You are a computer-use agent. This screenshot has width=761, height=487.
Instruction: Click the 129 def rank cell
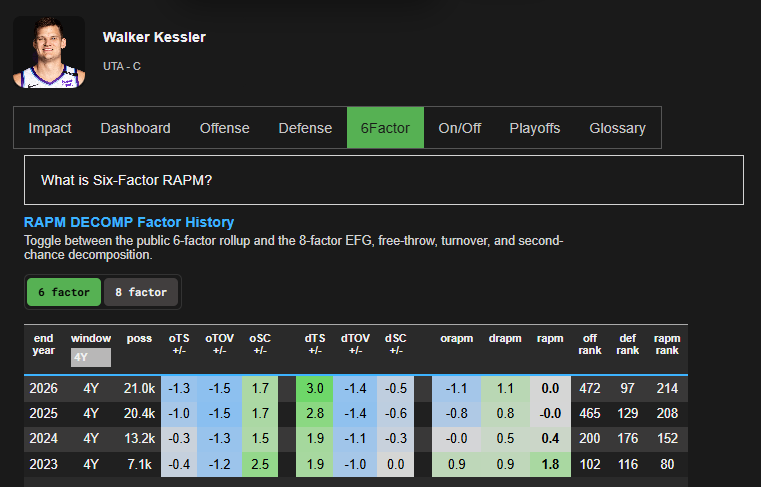coord(628,414)
